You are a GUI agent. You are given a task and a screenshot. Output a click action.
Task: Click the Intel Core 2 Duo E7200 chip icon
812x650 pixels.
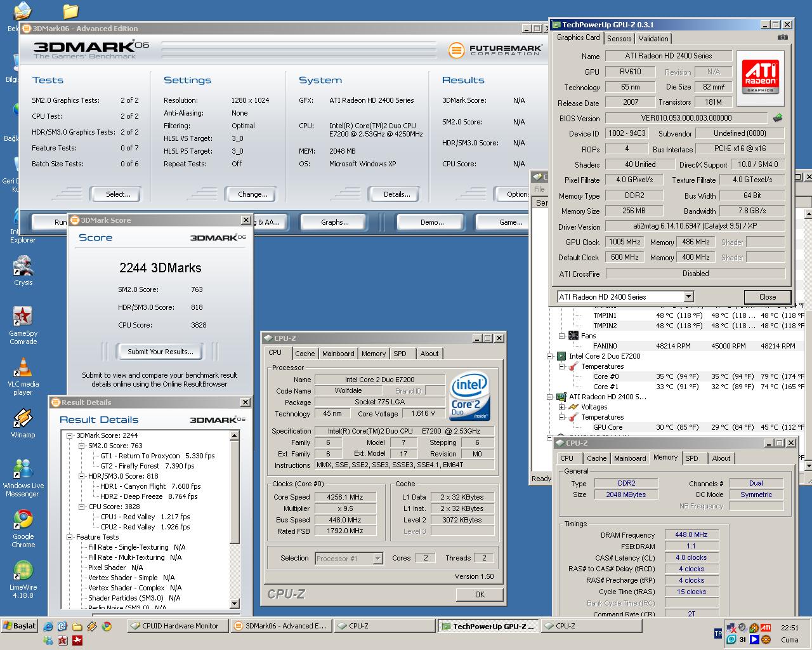click(x=561, y=356)
